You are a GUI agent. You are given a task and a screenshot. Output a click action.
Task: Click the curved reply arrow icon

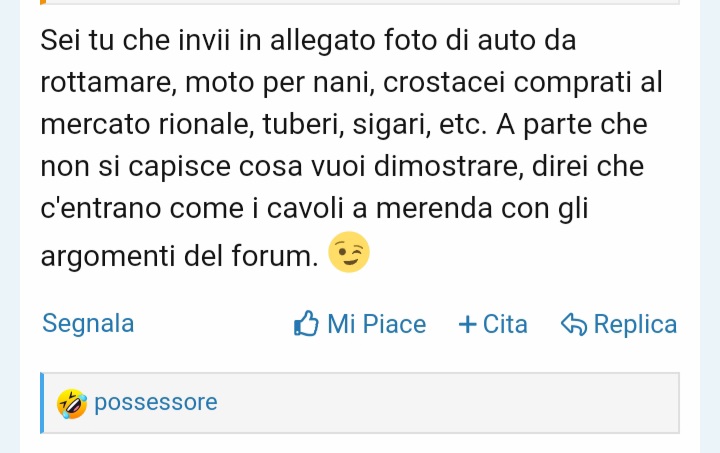coord(574,324)
